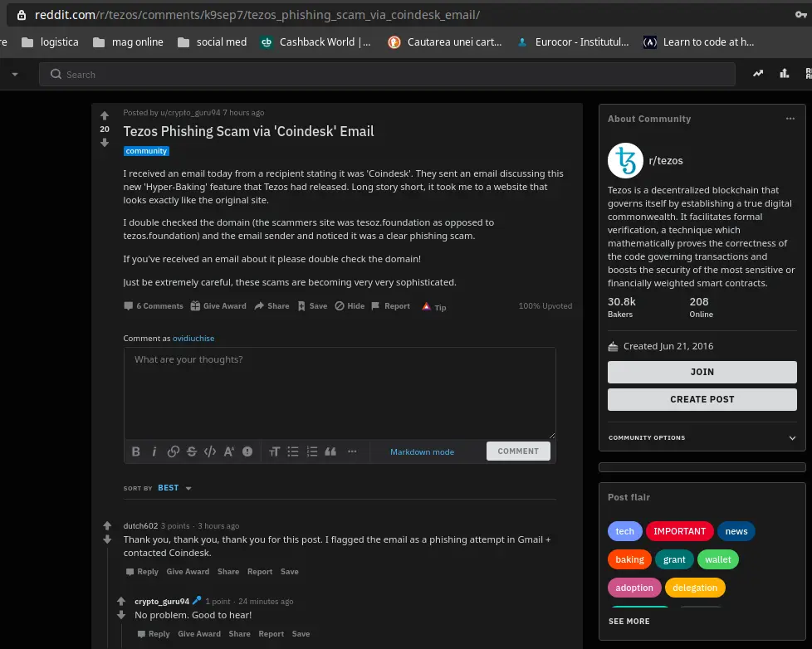812x649 pixels.
Task: Toggle italic formatting in comment editor
Action: [154, 451]
